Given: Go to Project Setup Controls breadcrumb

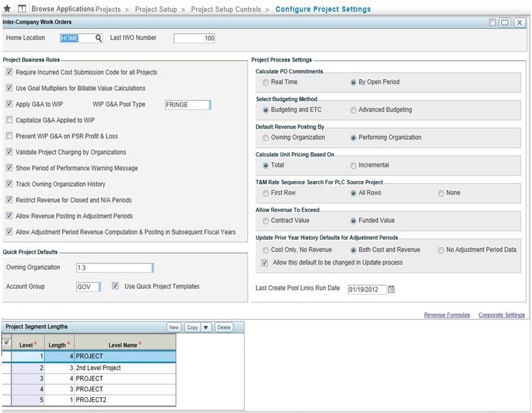Looking at the screenshot, I should click(225, 9).
